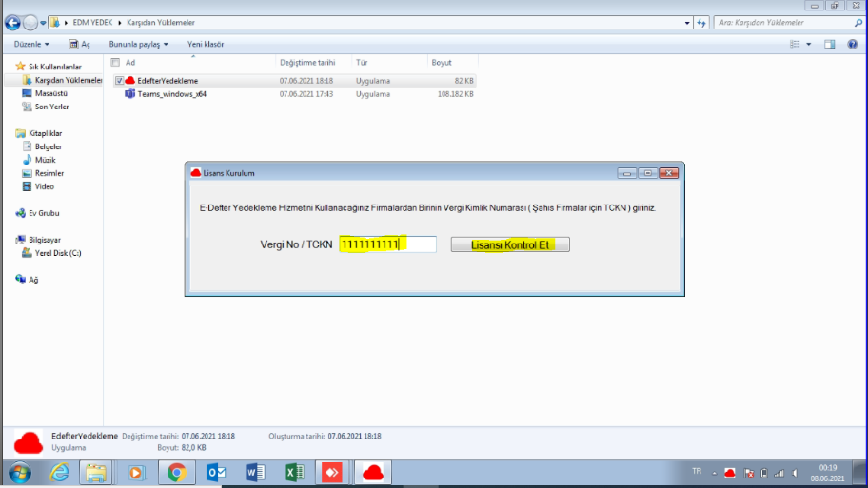
Task: Open Yerel Disk (C:) in the sidebar
Action: click(x=57, y=253)
